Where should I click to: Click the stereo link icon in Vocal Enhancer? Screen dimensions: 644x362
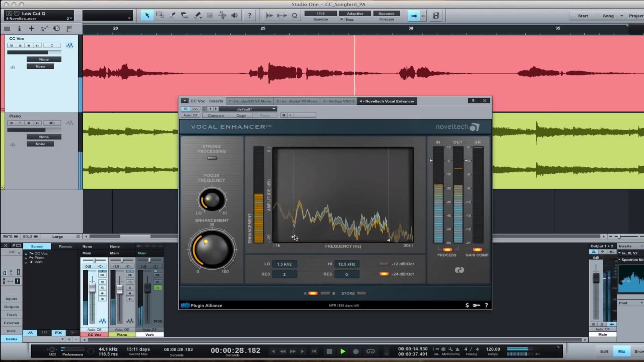pyautogui.click(x=459, y=270)
